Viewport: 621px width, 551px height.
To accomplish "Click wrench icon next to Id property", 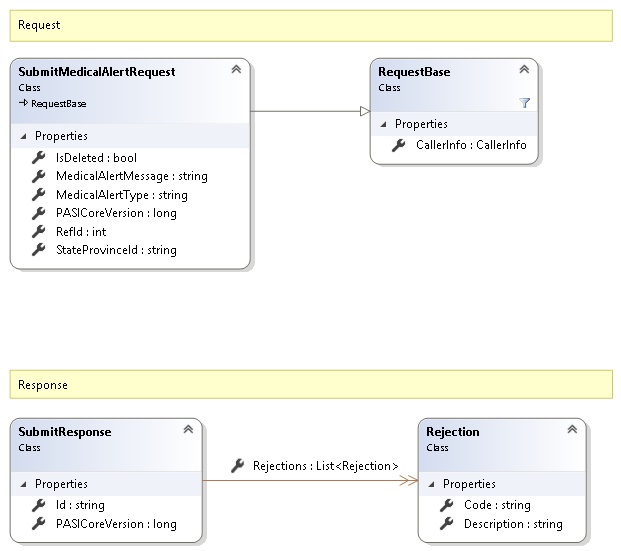I will point(39,506).
